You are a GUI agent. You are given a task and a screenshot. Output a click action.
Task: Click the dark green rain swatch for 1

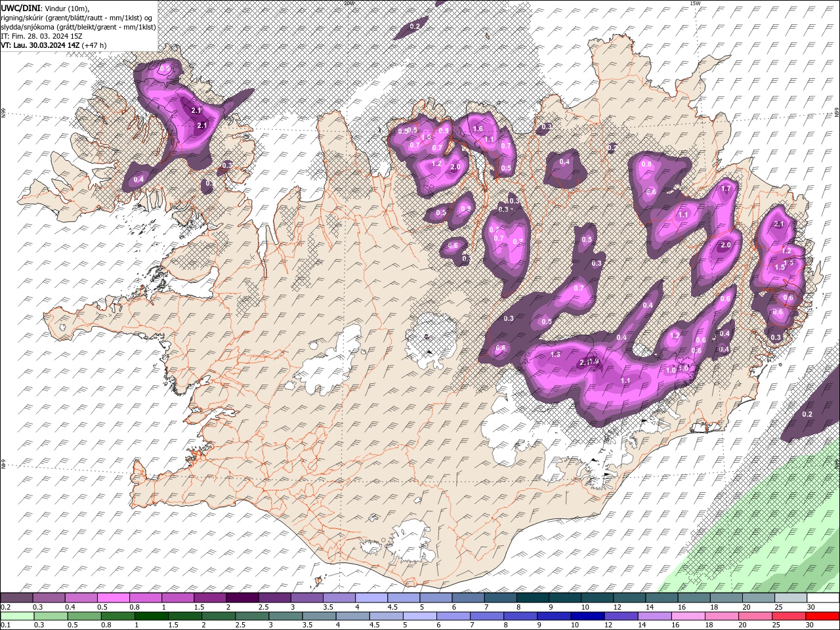pyautogui.click(x=151, y=616)
